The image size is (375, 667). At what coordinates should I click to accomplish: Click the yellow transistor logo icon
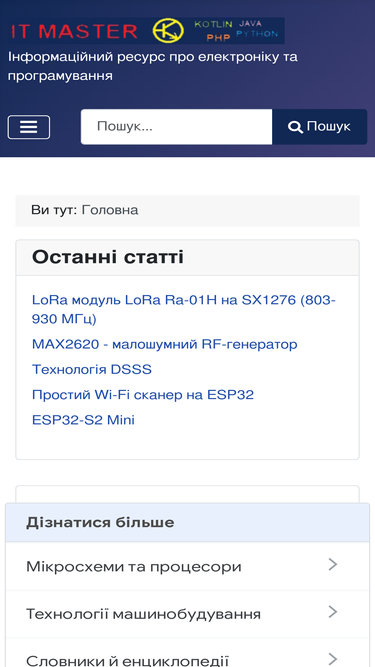pos(168,31)
